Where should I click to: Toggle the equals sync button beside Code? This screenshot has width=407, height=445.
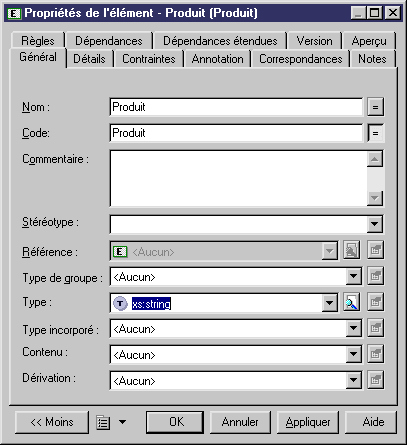(375, 133)
